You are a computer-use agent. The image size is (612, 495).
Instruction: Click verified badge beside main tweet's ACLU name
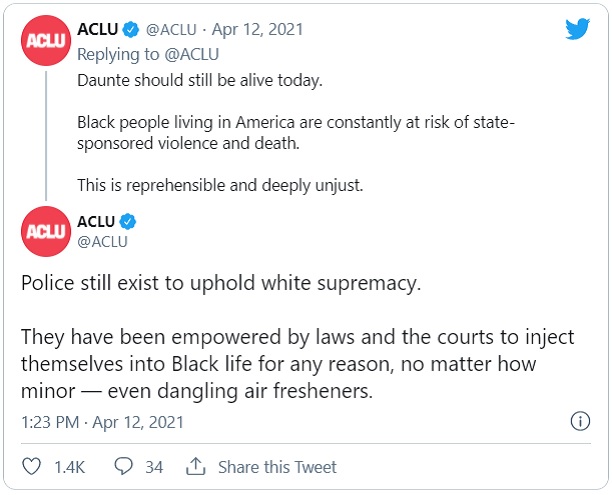pyautogui.click(x=130, y=221)
